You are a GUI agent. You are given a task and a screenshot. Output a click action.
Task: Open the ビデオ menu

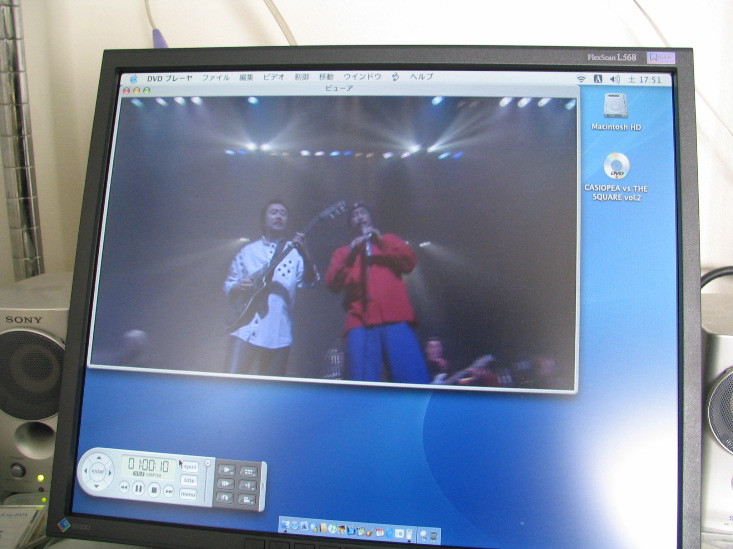[273, 77]
